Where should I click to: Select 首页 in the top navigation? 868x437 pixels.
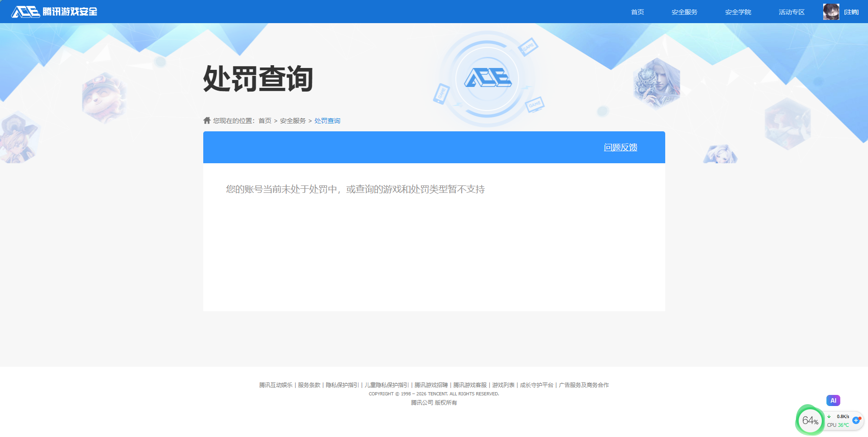pyautogui.click(x=637, y=12)
